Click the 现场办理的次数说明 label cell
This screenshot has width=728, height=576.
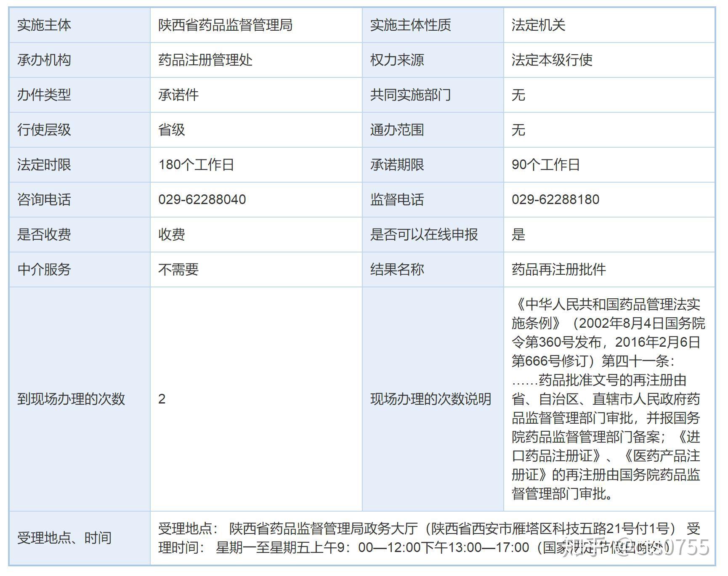click(430, 399)
